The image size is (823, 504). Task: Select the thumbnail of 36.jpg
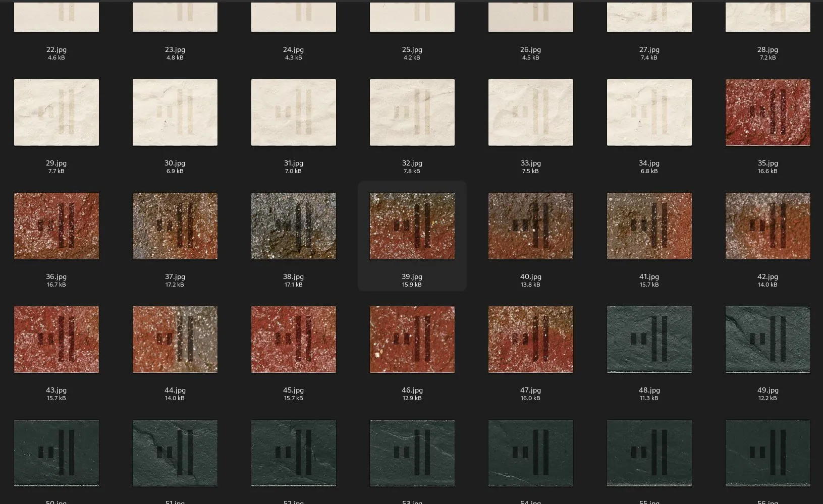pyautogui.click(x=57, y=226)
